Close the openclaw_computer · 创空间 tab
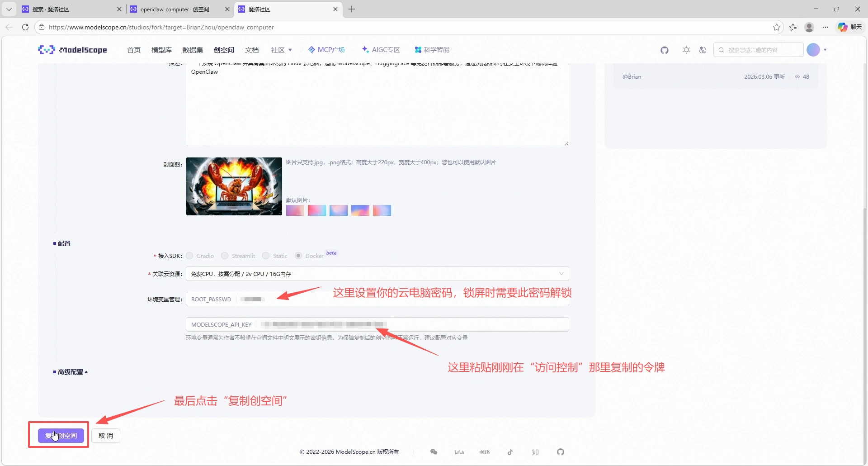Viewport: 868px width, 466px height. (x=227, y=9)
